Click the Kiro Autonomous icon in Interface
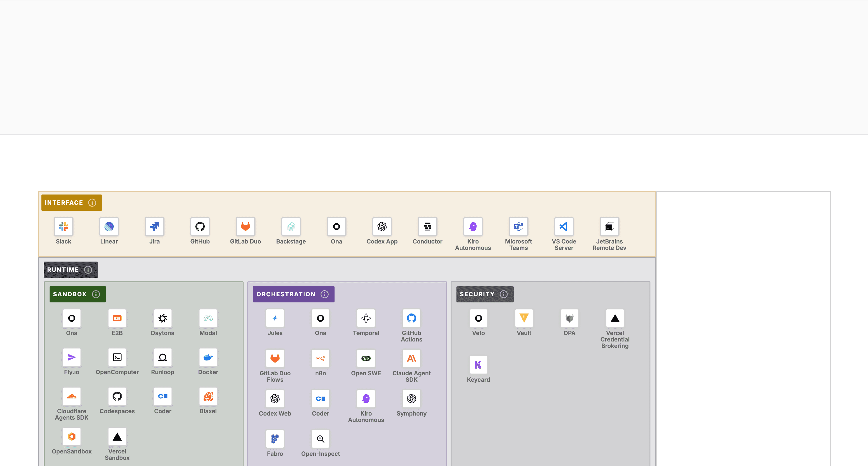This screenshot has width=868, height=466. [x=473, y=227]
